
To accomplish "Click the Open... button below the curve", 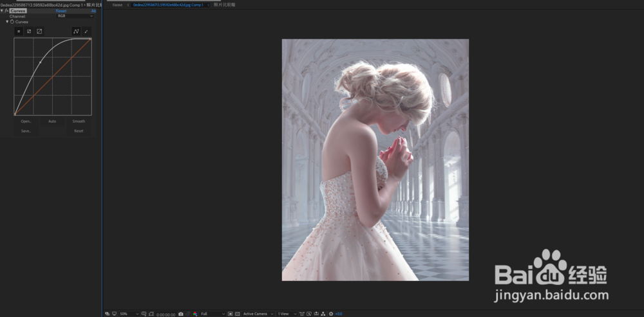I will coord(26,122).
